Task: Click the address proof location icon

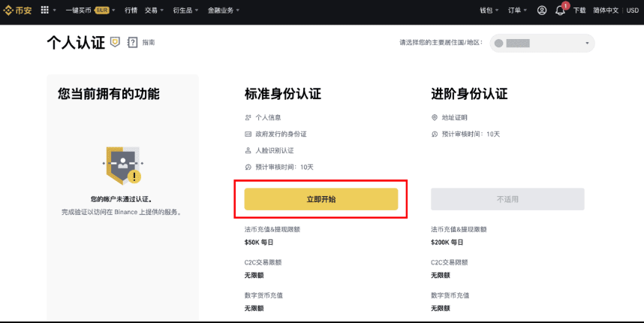Action: coord(435,118)
